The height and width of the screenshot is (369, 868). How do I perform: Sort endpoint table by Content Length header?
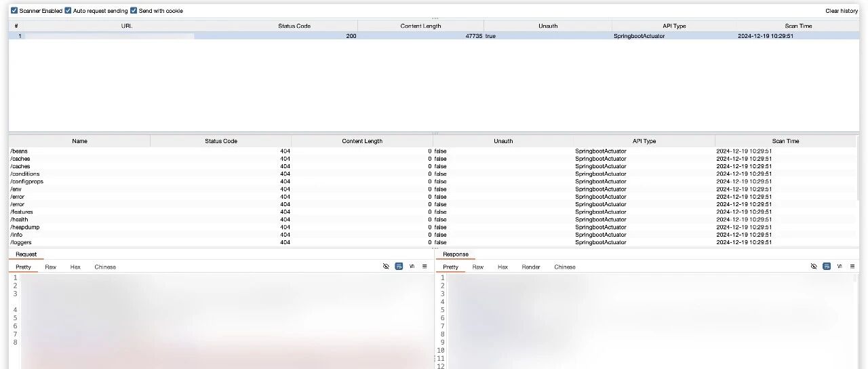coord(362,141)
